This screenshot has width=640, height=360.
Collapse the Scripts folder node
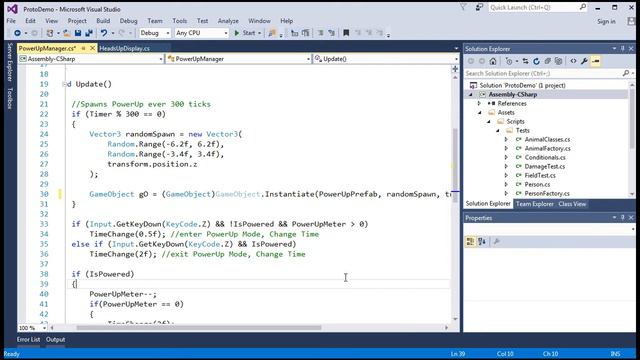[x=489, y=122]
